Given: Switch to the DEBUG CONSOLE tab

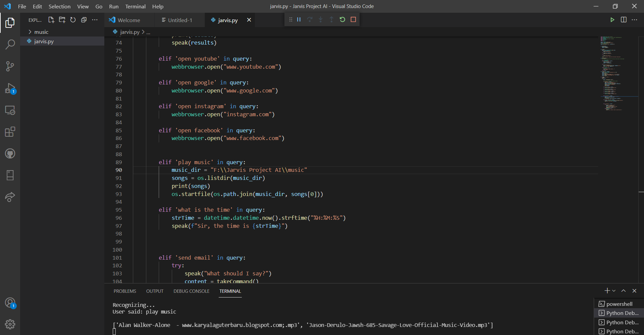Looking at the screenshot, I should tap(191, 291).
